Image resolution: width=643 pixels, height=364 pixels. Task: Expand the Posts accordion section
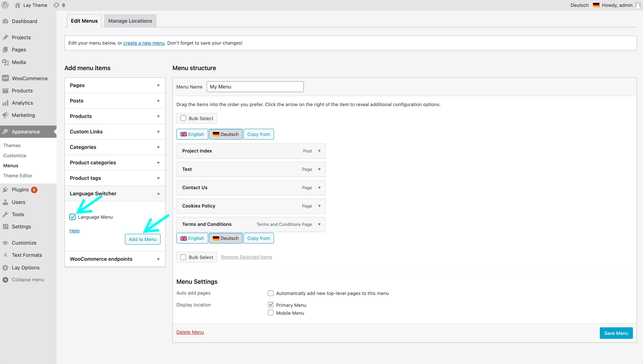115,101
